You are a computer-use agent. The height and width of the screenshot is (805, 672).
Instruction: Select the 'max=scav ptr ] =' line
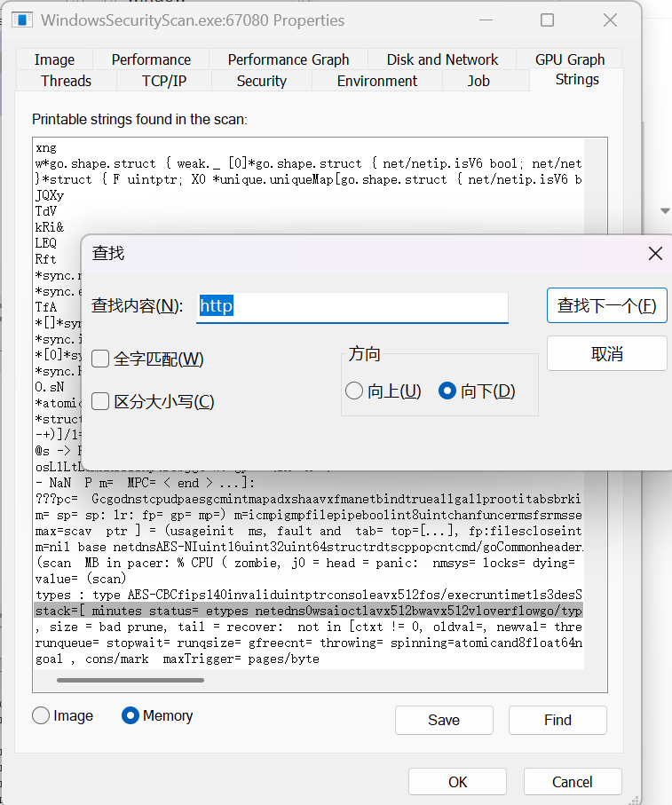(309, 531)
